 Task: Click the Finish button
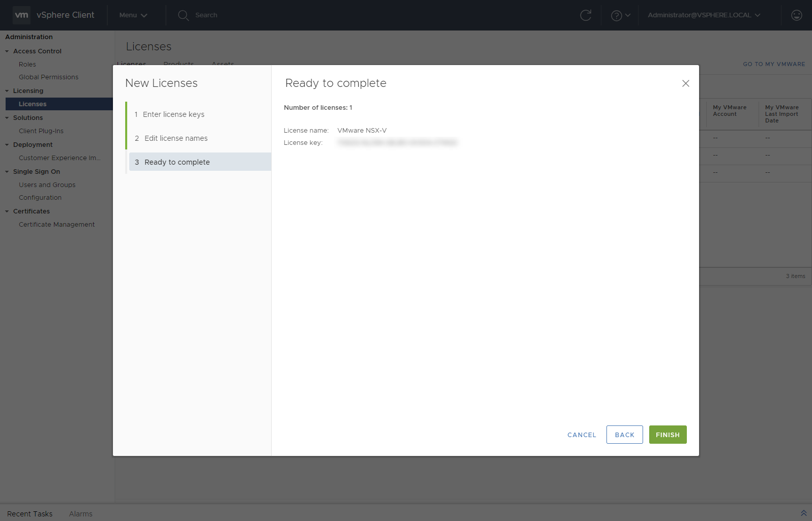pos(668,435)
